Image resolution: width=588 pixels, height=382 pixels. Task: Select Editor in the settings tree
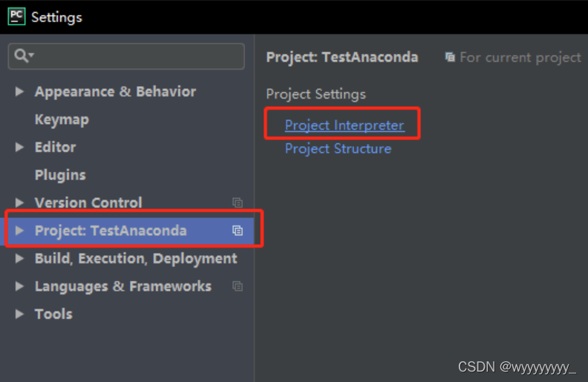tap(55, 147)
